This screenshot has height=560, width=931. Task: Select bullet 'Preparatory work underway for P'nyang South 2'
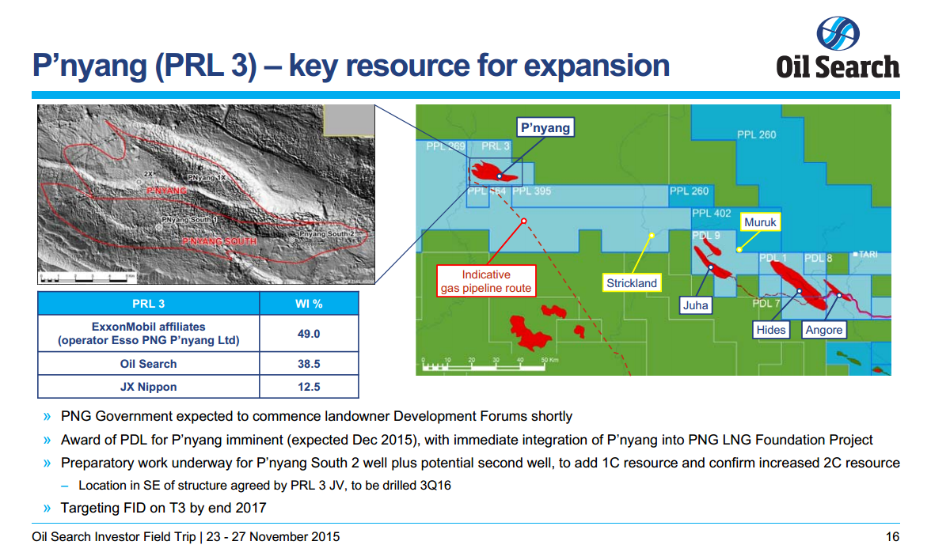coord(481,463)
